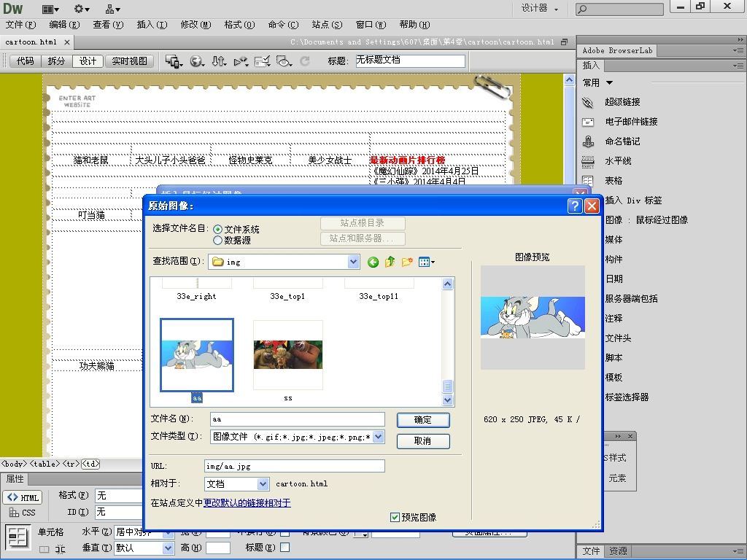This screenshot has height=560, width=747.
Task: Click the 更改默认的链接相对于 link
Action: (247, 503)
